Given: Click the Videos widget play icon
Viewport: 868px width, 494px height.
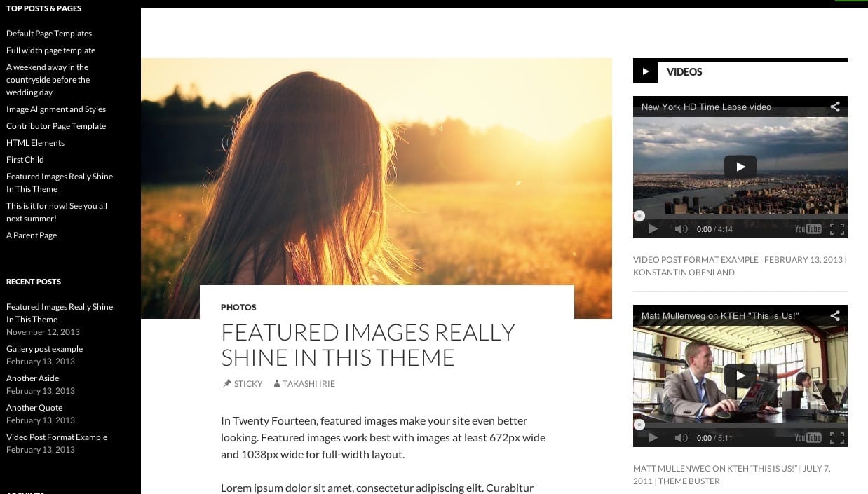Looking at the screenshot, I should (x=646, y=71).
